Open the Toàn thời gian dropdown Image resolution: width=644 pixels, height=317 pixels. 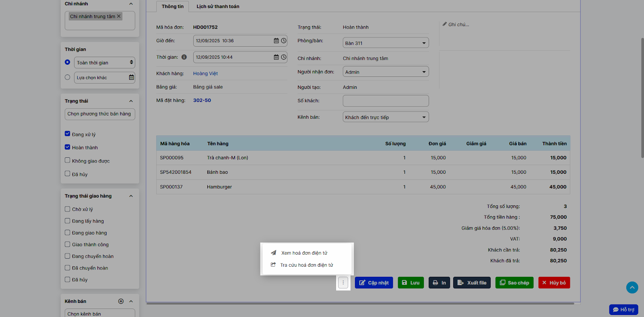click(105, 62)
